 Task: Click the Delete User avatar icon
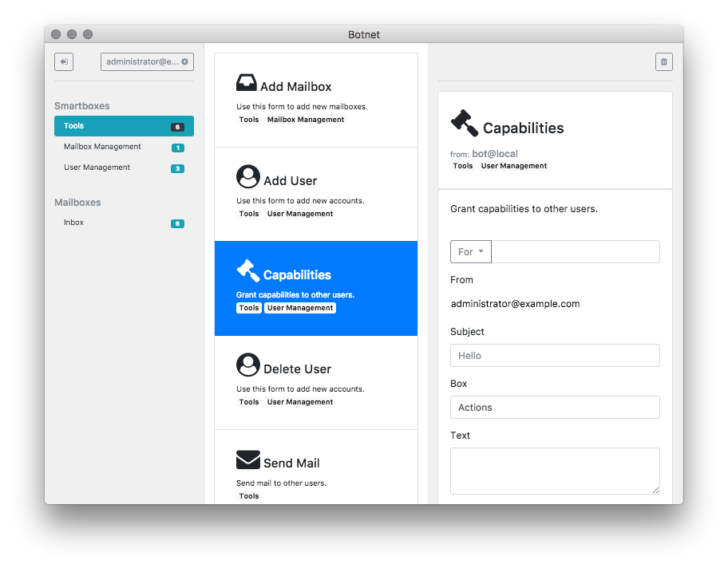pos(248,365)
